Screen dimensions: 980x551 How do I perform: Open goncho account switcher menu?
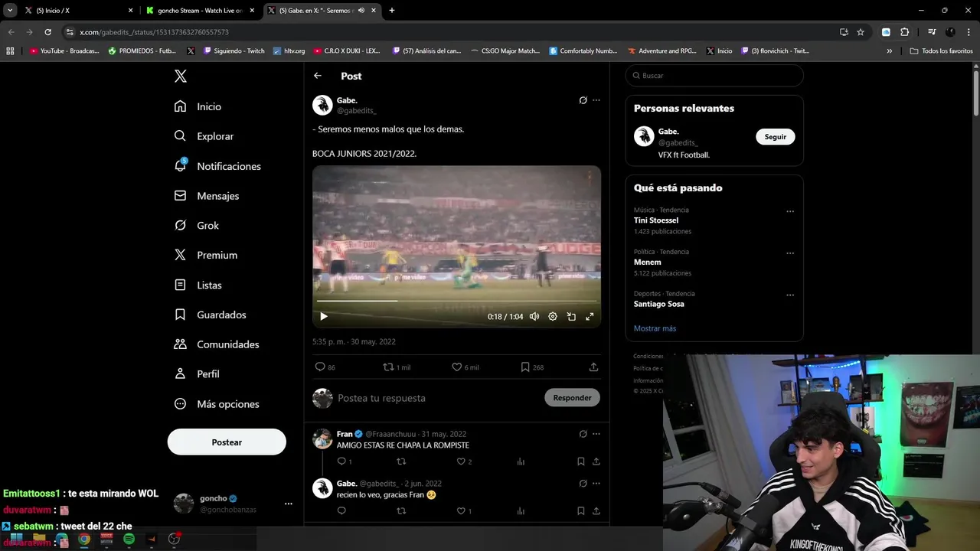point(288,504)
